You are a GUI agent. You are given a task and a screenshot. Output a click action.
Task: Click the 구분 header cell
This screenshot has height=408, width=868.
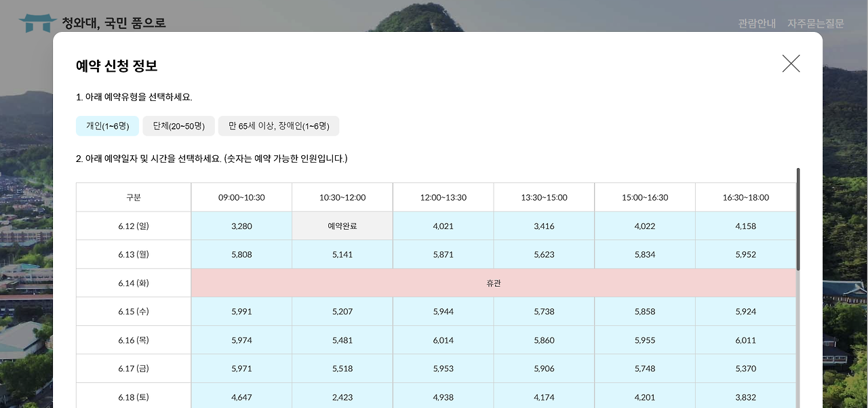(x=134, y=197)
